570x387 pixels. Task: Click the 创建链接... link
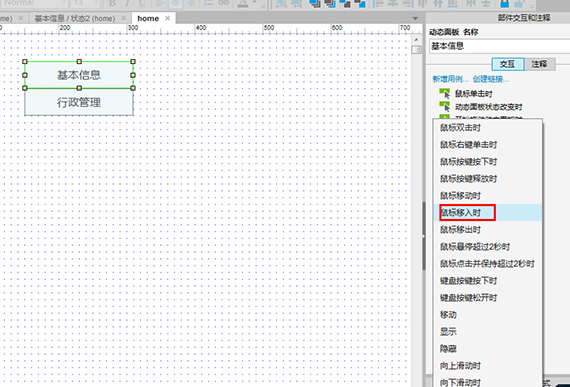[491, 79]
